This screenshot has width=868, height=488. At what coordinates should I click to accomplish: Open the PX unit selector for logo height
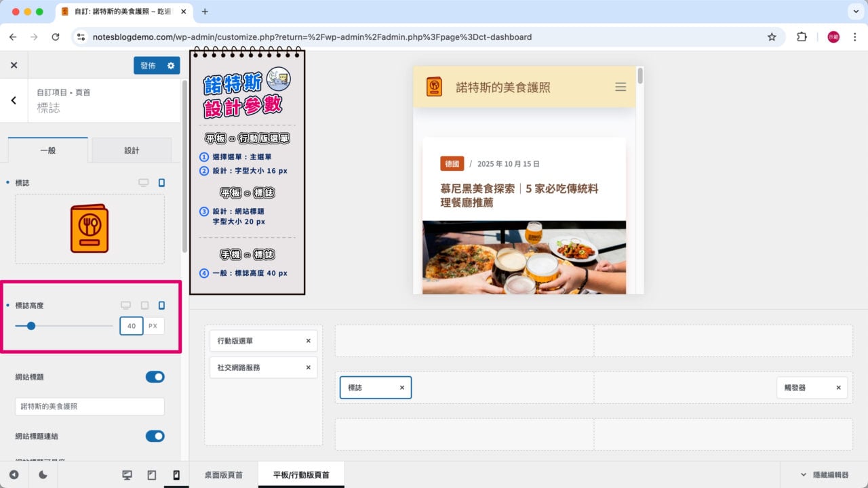[x=153, y=326]
